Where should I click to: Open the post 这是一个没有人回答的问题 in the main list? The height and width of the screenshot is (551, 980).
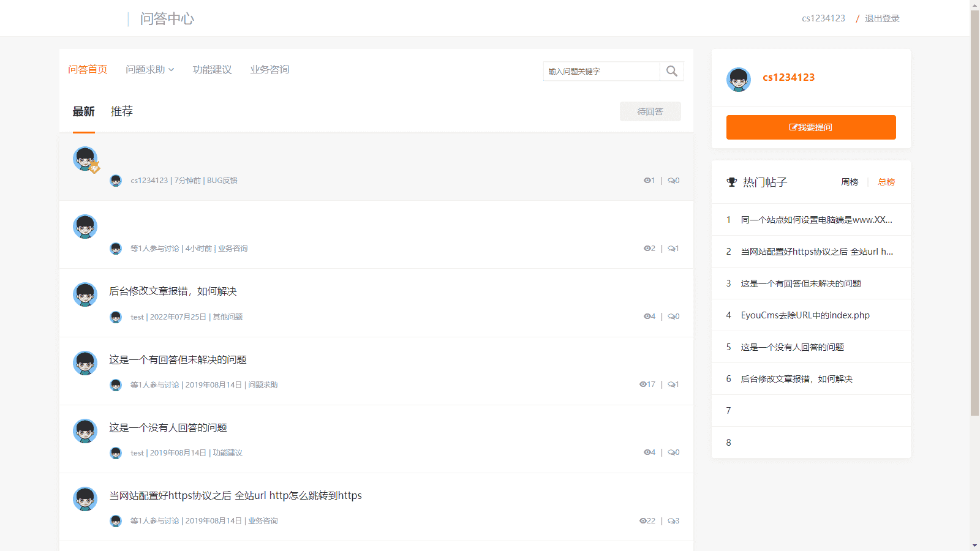click(x=168, y=428)
